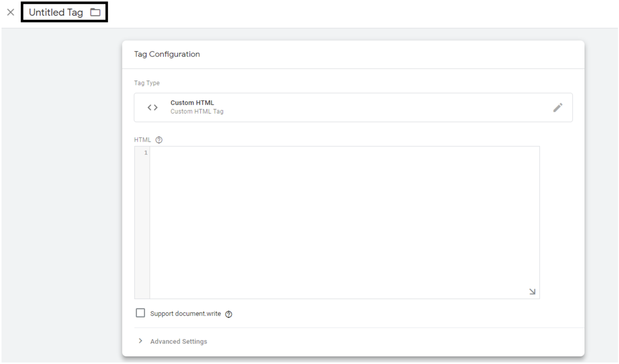Click inside the HTML code editor

[344, 222]
